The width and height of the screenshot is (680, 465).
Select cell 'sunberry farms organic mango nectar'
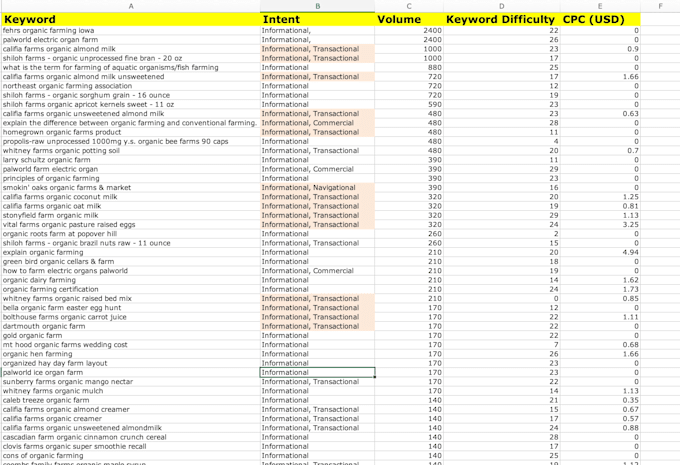click(131, 382)
